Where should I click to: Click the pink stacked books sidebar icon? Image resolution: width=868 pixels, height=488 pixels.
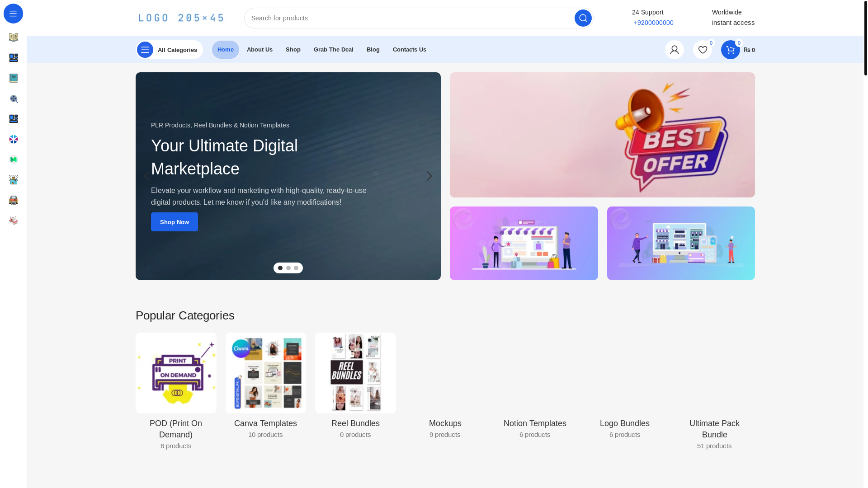click(x=14, y=221)
